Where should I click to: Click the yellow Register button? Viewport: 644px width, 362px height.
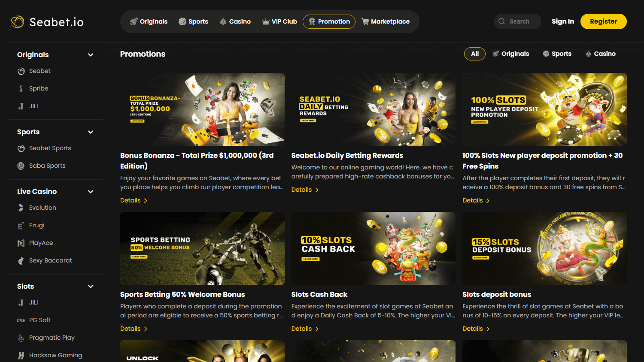tap(604, 21)
